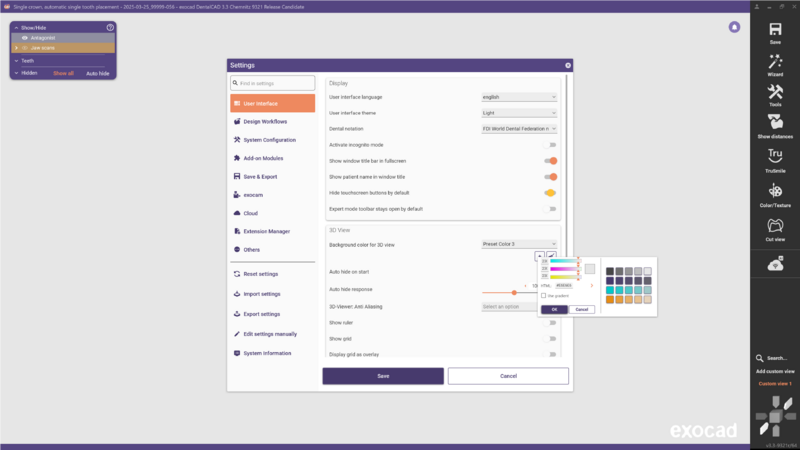Click Reset settings
This screenshot has width=800, height=450.
pos(261,274)
